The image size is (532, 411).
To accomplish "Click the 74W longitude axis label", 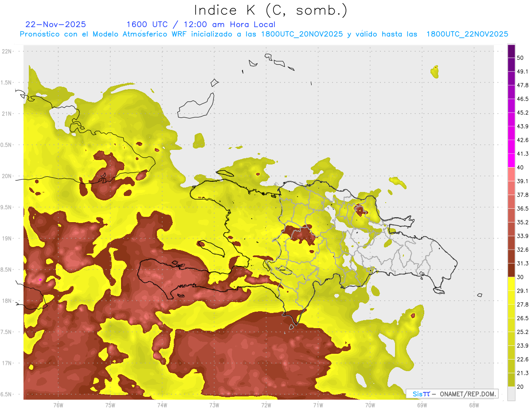I will click(x=162, y=405).
